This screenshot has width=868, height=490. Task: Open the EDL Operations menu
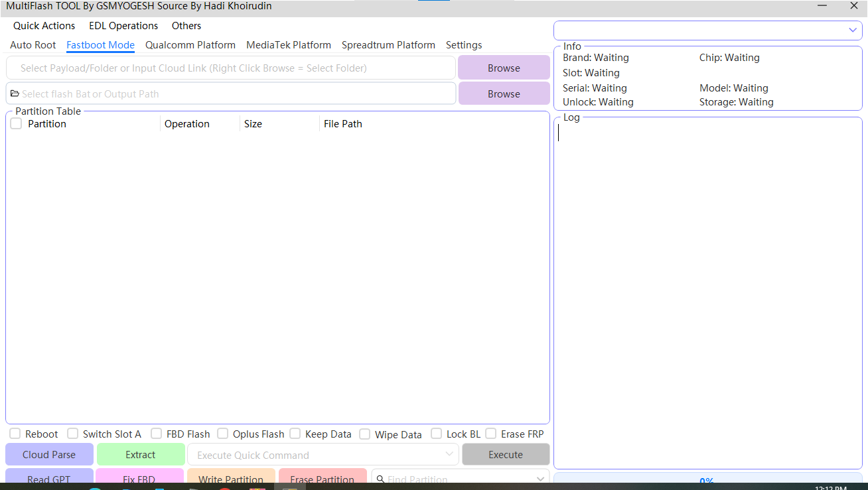tap(123, 25)
